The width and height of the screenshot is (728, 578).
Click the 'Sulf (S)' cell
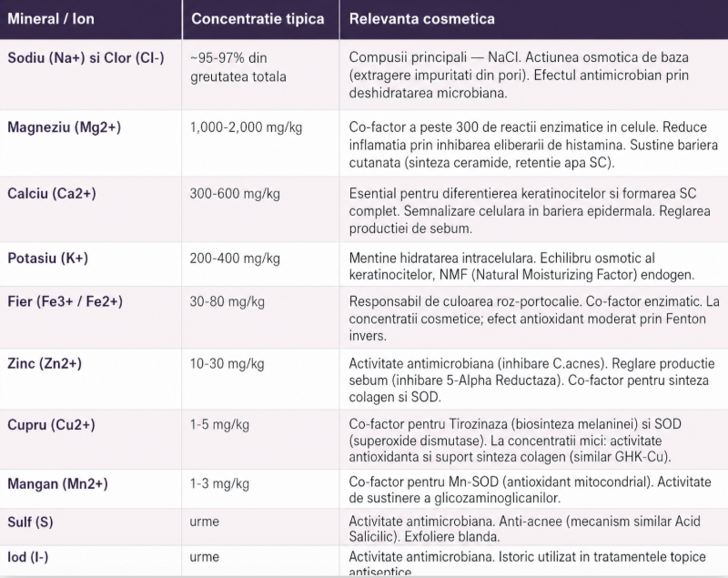pos(31,522)
